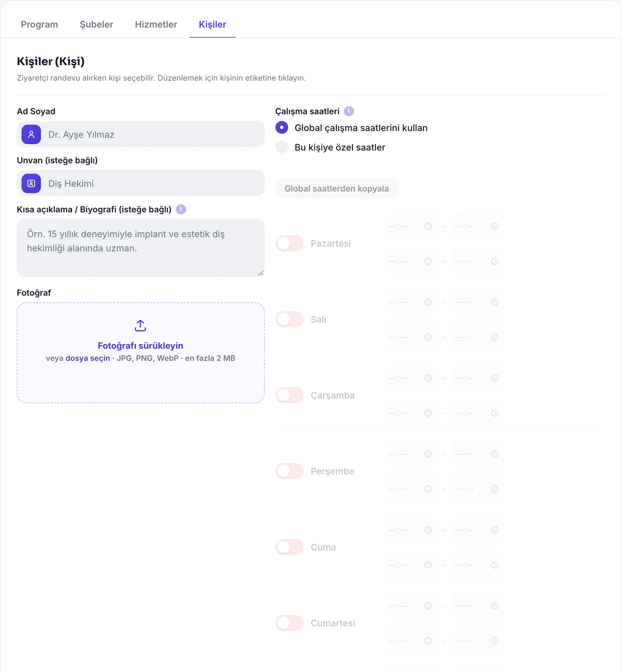The height and width of the screenshot is (672, 622).
Task: Click clock icon of Salı first end time
Action: pyautogui.click(x=494, y=302)
